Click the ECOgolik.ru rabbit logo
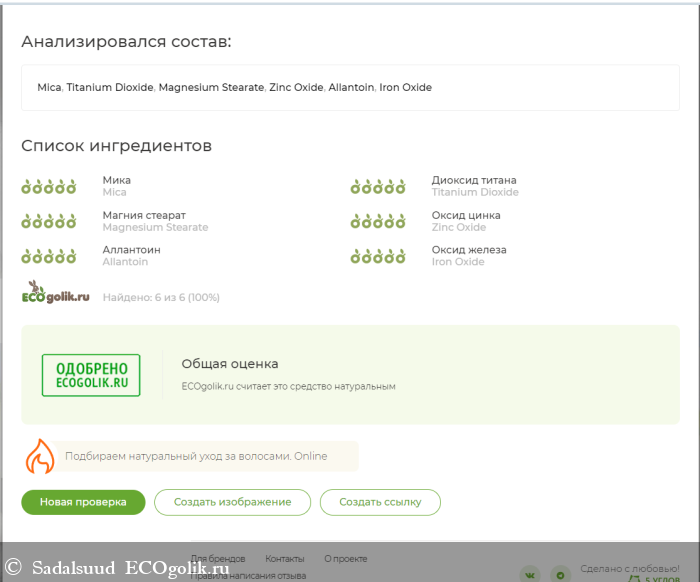Image resolution: width=700 pixels, height=582 pixels. (x=55, y=293)
